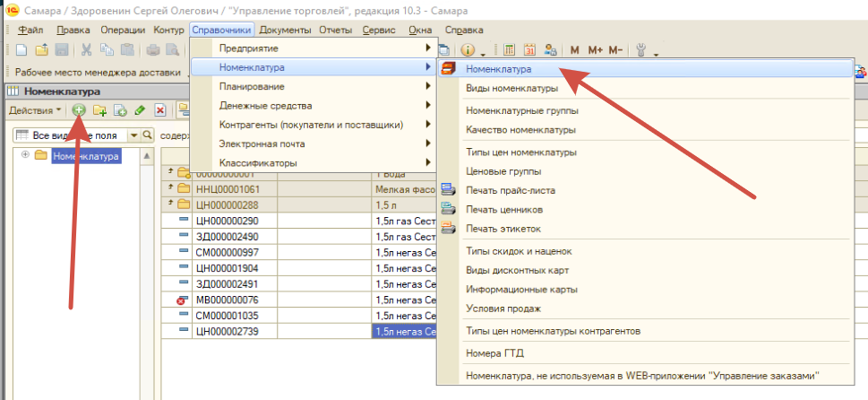Image resolution: width=868 pixels, height=400 pixels.
Task: Click the M+ memory add button
Action: [x=595, y=50]
